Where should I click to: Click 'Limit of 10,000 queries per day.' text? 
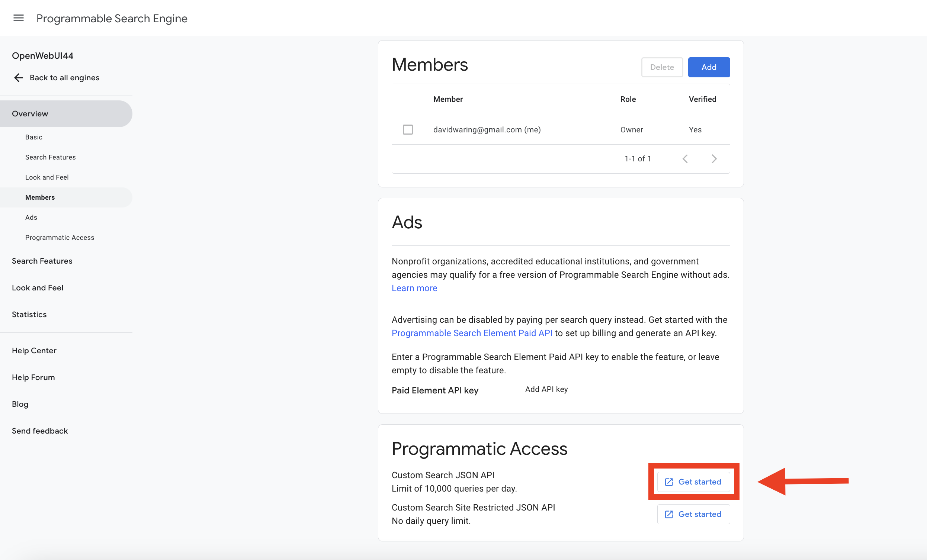[x=454, y=489]
